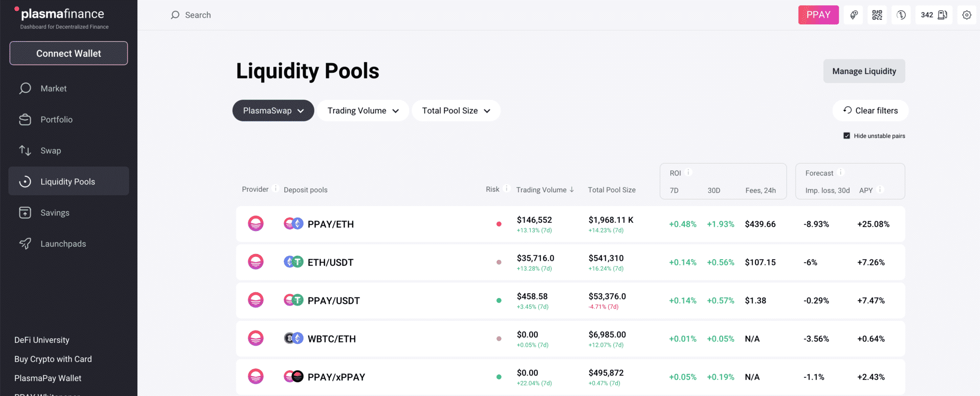Go to Market in sidebar
Screen dimensions: 980x396
[x=68, y=88]
